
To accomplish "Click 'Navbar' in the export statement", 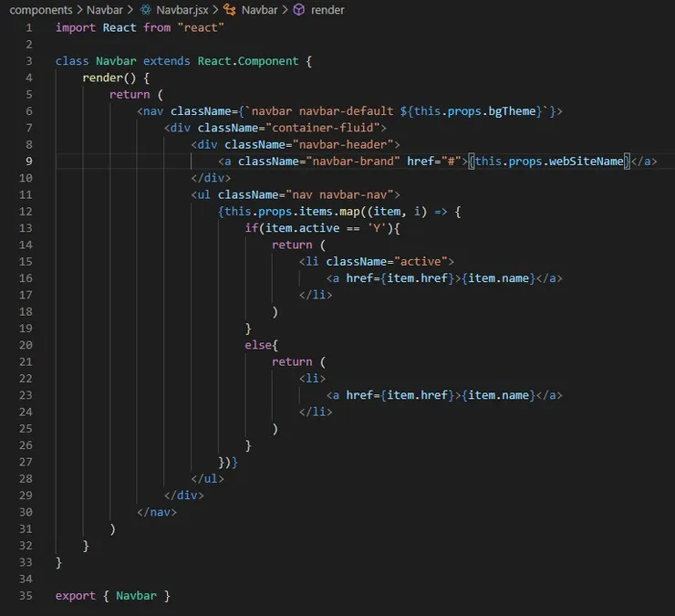I will tap(137, 596).
